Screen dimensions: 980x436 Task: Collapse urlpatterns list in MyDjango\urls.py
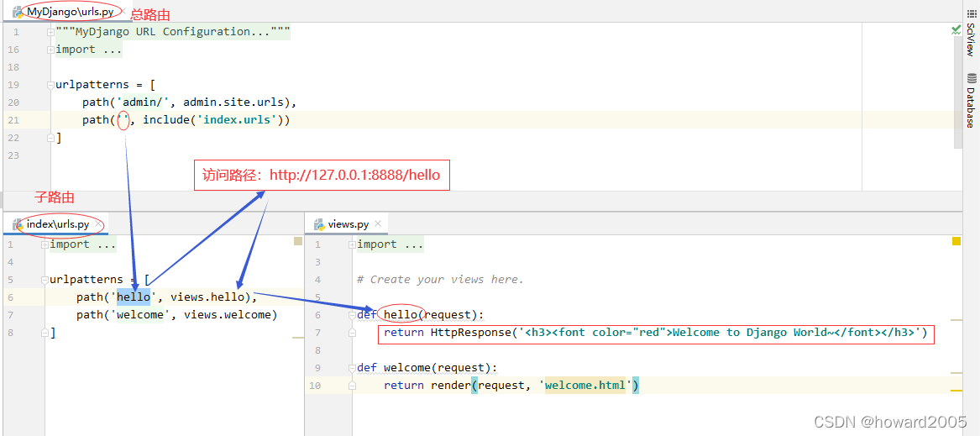point(50,85)
